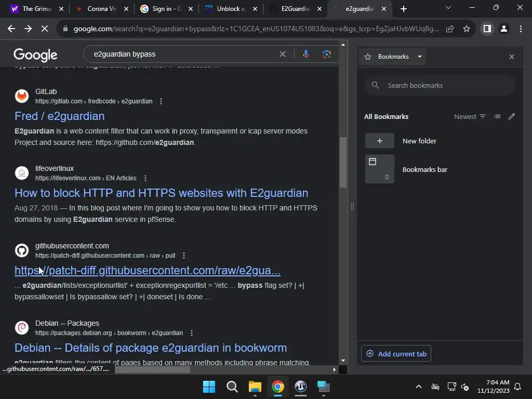Open the Debian package e2guardian bookworm result
Screen dimensions: 532x399
click(x=151, y=348)
